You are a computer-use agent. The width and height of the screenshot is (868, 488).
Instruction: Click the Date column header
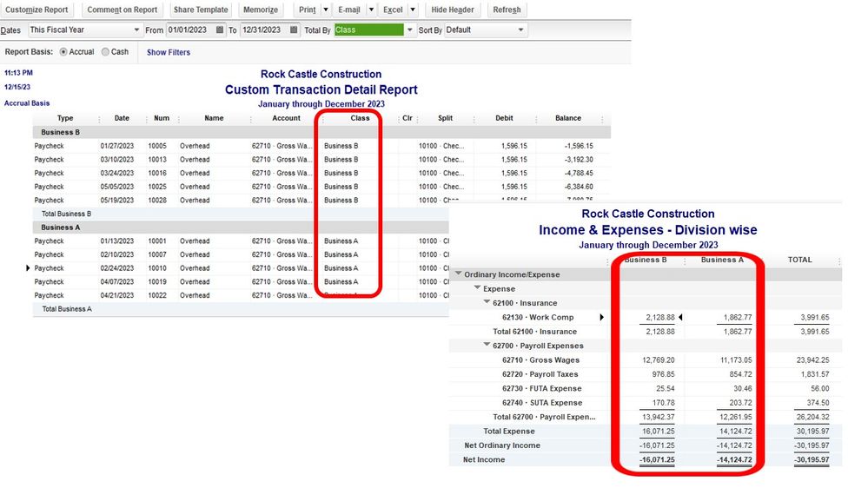[x=122, y=118]
